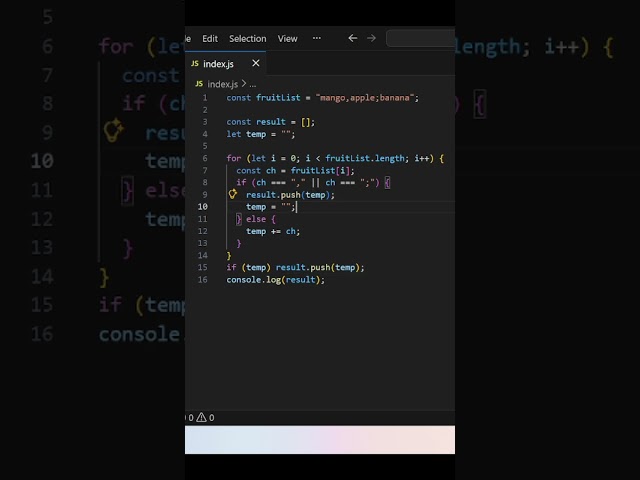Viewport: 640px width, 480px height.
Task: Click line number 16 in the gutter
Action: [x=203, y=280]
